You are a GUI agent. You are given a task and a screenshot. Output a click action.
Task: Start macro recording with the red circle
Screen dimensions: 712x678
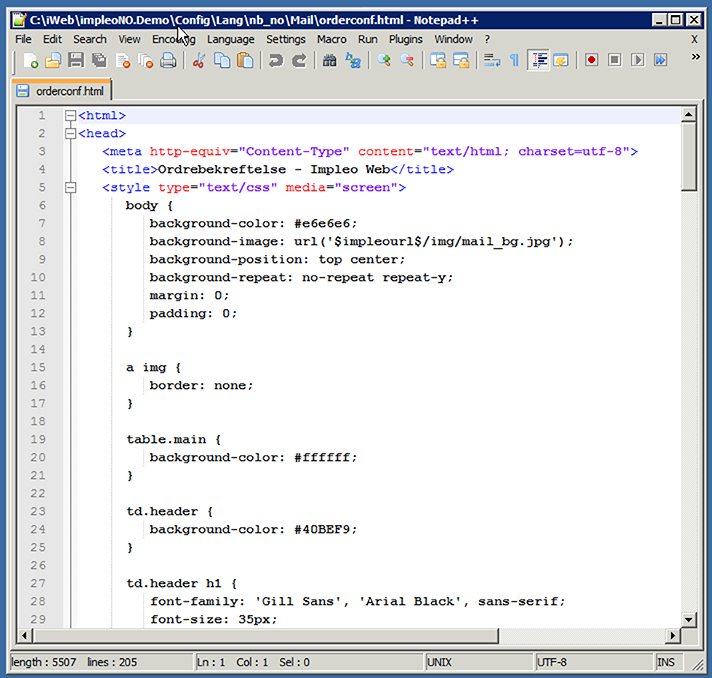pos(592,61)
